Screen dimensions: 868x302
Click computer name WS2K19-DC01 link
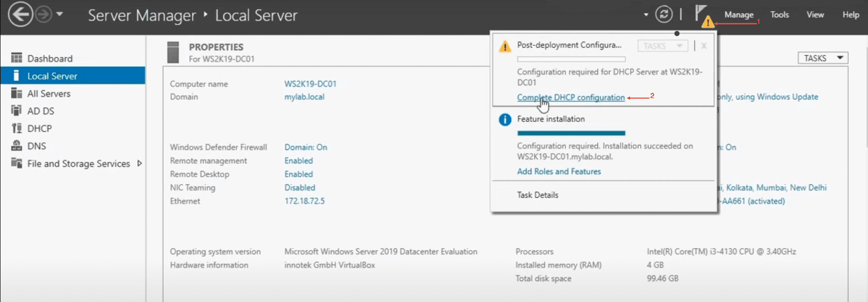coord(310,84)
